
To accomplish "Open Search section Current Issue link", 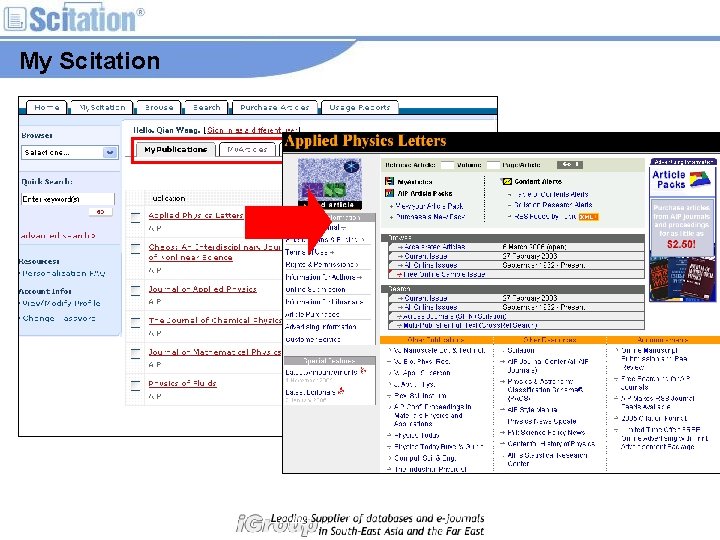I will [x=426, y=298].
